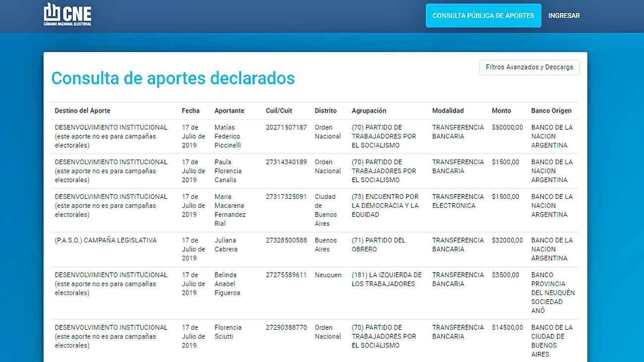Click the Agrupación column header
644x362 pixels.
click(369, 111)
